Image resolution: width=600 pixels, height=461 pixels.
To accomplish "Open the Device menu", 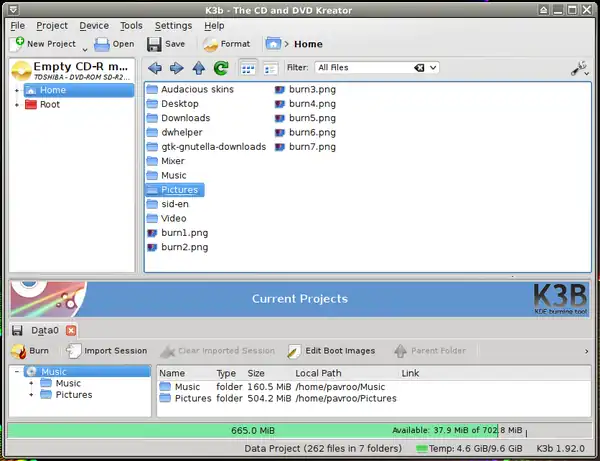I will [94, 25].
